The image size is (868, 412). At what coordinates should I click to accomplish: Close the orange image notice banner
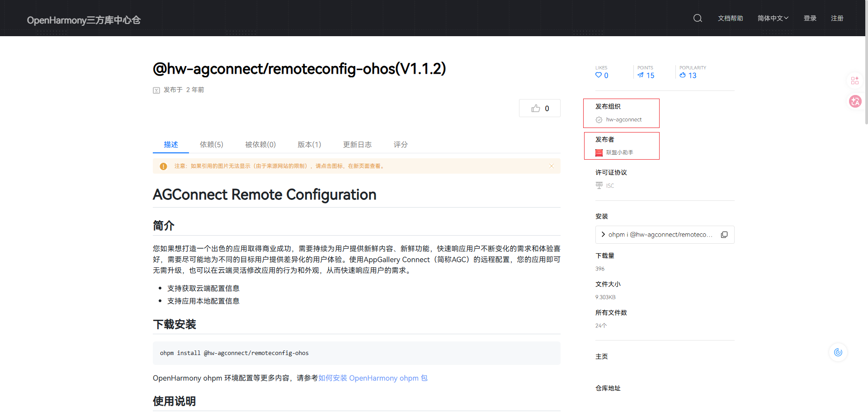click(x=552, y=166)
